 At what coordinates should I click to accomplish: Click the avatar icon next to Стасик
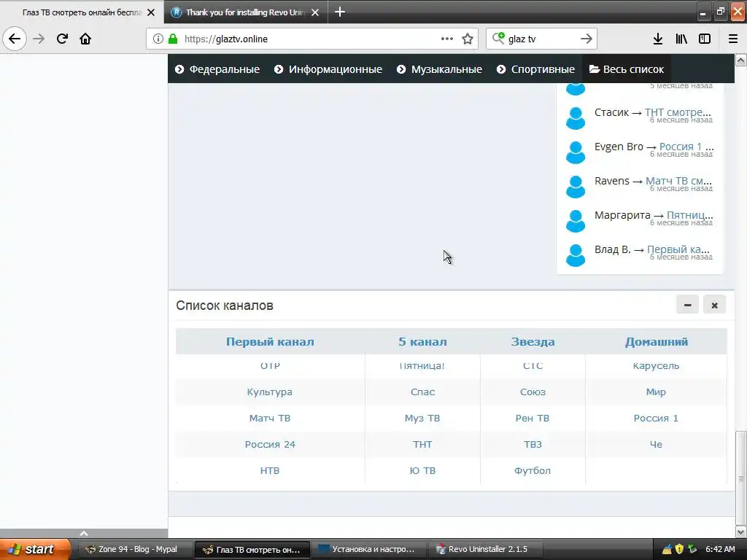pyautogui.click(x=576, y=118)
